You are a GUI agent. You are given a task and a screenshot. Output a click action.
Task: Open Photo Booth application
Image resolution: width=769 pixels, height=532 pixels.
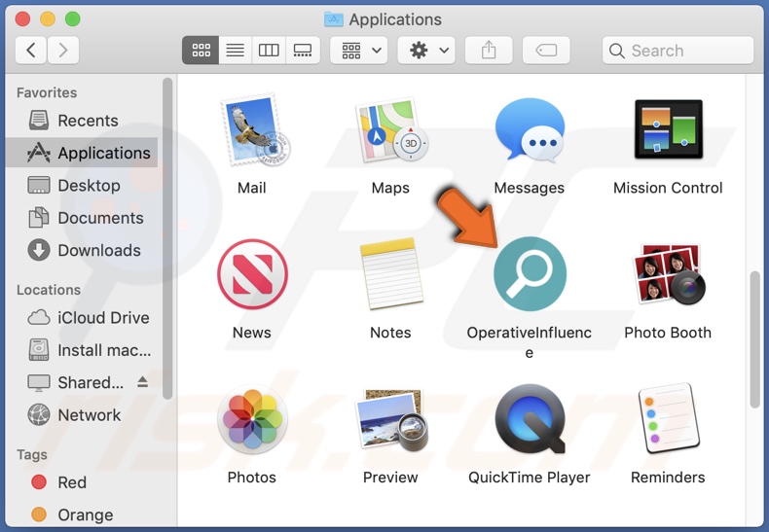click(x=668, y=274)
